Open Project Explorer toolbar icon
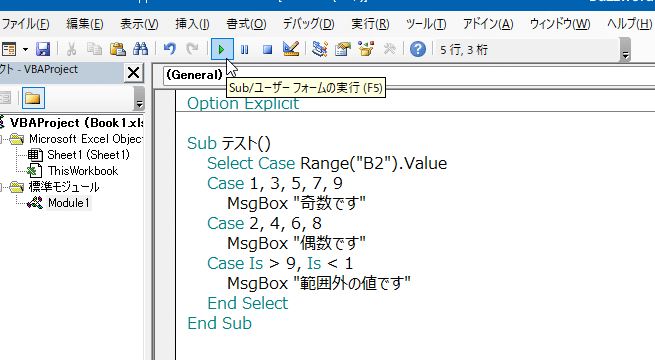The height and width of the screenshot is (360, 655). click(x=320, y=49)
